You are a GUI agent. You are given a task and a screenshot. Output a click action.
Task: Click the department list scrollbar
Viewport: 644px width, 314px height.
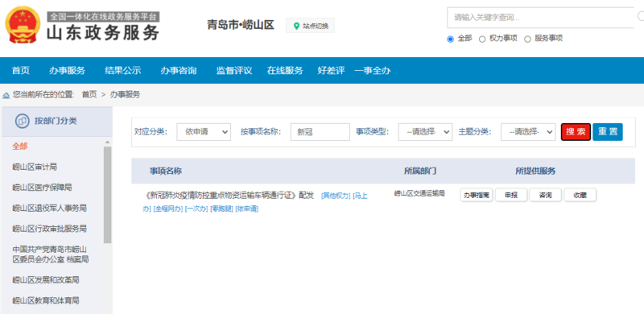pyautogui.click(x=108, y=195)
